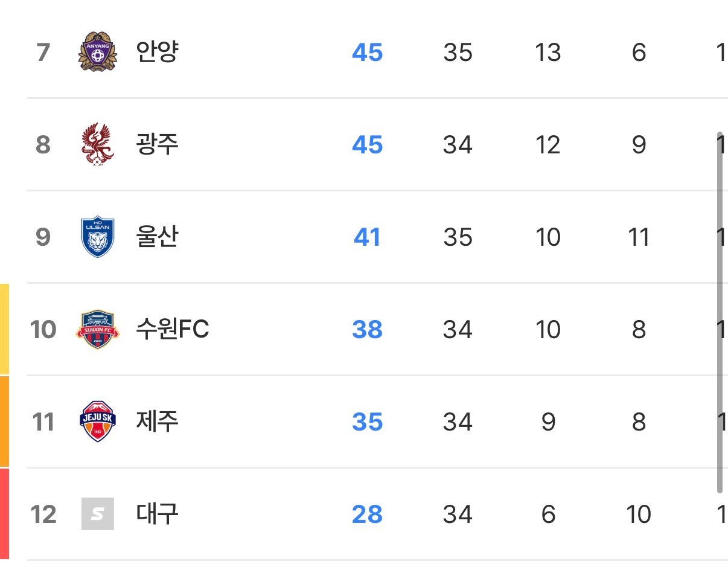The image size is (728, 564).
Task: Select the orange marker beside rank 11
Action: coord(4,421)
